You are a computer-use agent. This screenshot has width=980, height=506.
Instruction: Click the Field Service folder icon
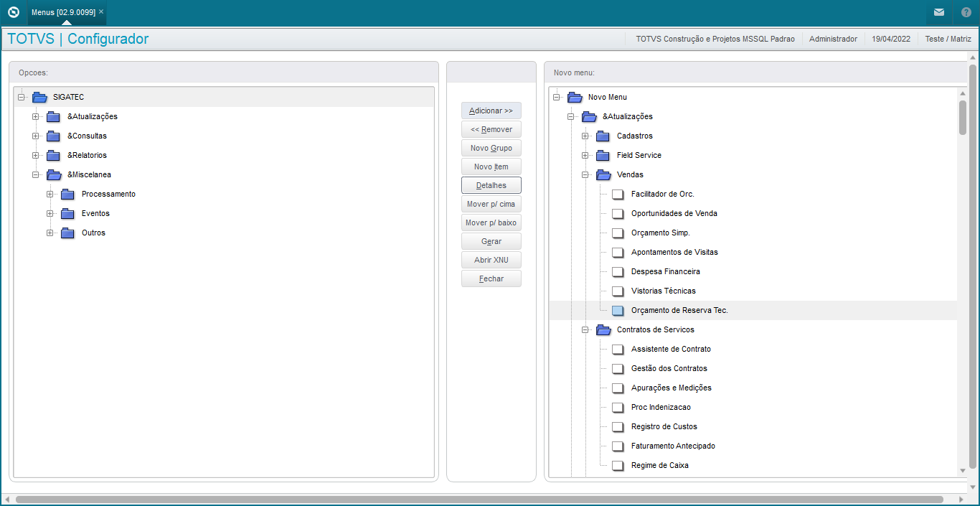coord(603,155)
